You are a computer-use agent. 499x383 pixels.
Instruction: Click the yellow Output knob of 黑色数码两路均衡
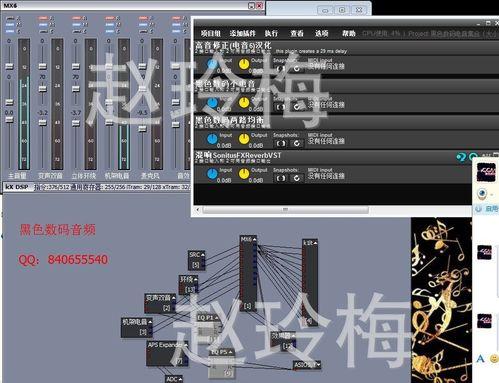pos(244,139)
